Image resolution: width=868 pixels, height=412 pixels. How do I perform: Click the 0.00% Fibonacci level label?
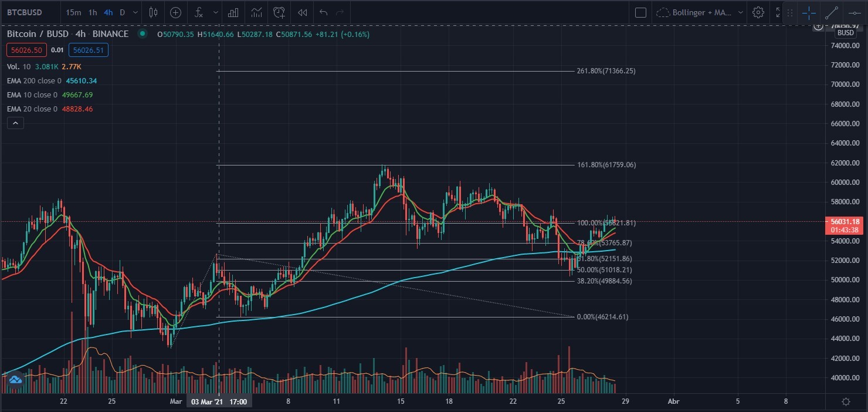coord(602,317)
